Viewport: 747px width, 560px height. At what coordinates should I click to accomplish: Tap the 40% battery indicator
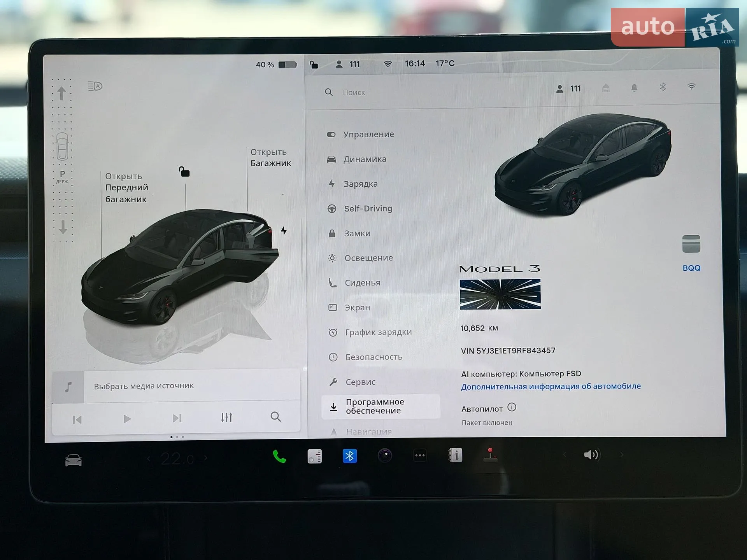(276, 65)
